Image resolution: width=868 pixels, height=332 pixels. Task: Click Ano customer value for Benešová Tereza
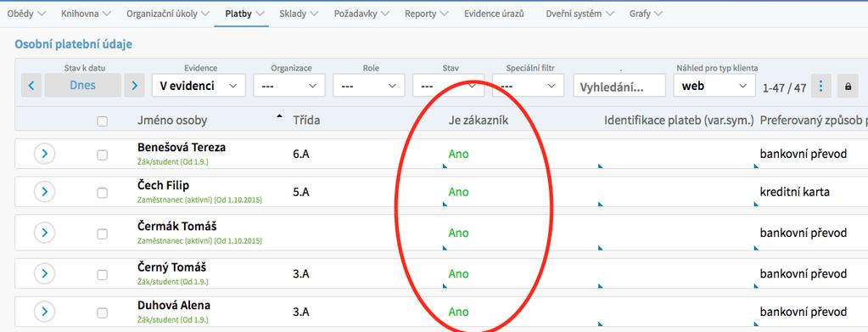(x=458, y=154)
